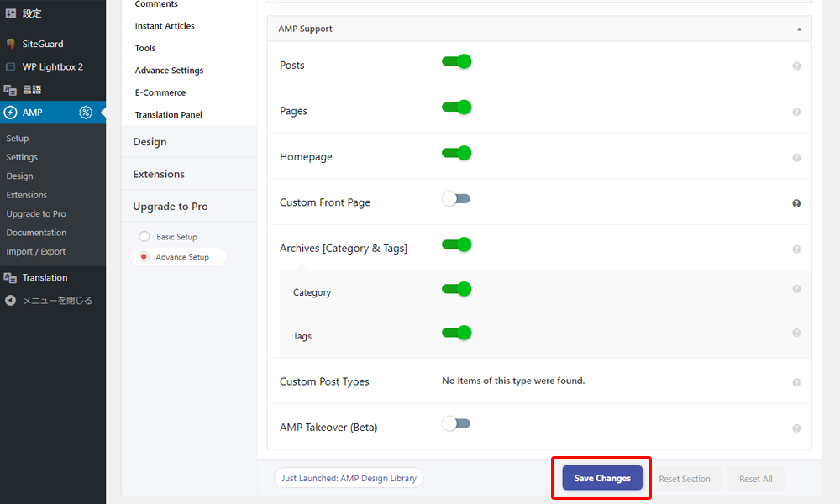Switch off Tags AMP toggle
Image resolution: width=840 pixels, height=504 pixels.
point(456,333)
